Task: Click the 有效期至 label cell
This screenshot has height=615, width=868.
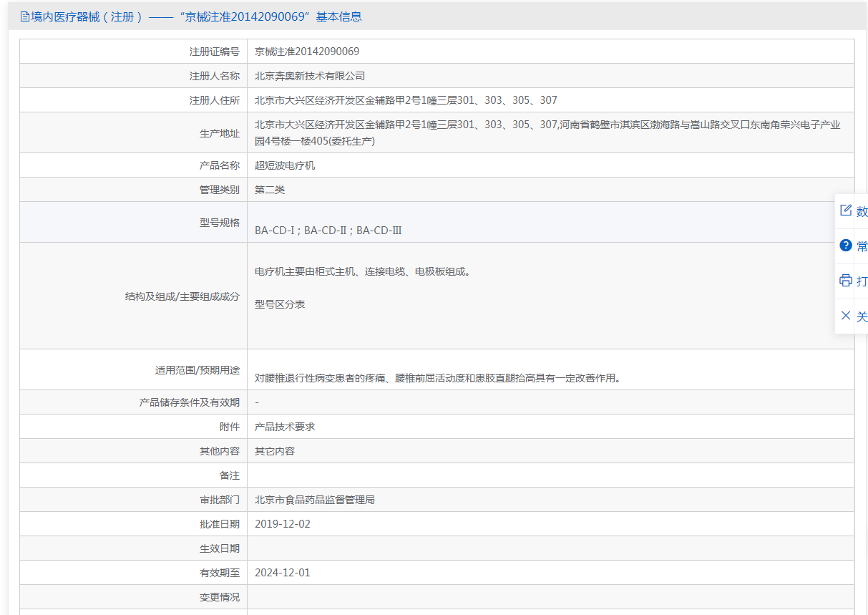Action: [133, 573]
